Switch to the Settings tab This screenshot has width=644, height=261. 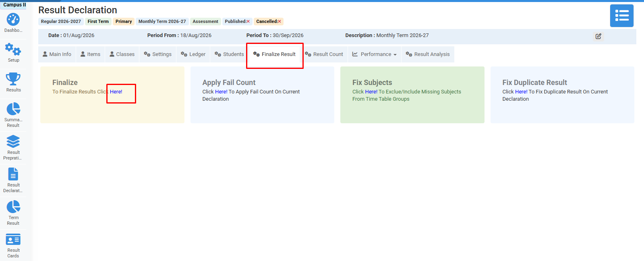[x=157, y=54]
